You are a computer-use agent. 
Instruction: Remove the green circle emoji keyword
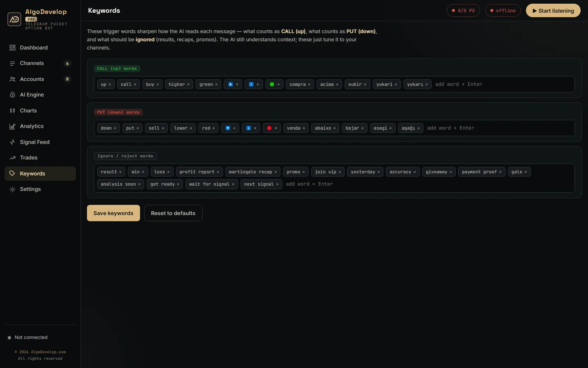point(278,85)
